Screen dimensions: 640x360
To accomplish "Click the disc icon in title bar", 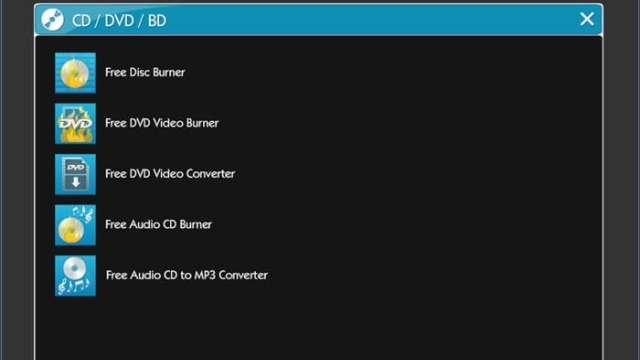I will pyautogui.click(x=53, y=20).
